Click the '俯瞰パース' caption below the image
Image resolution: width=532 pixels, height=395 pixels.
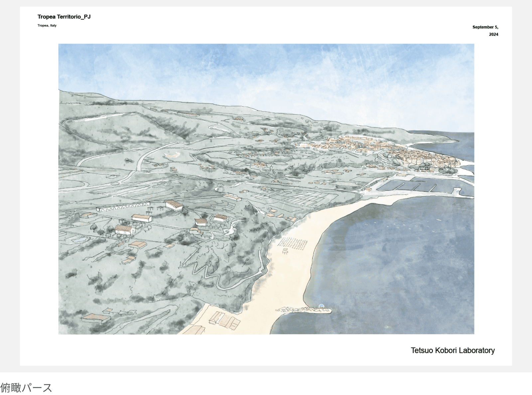pos(26,388)
